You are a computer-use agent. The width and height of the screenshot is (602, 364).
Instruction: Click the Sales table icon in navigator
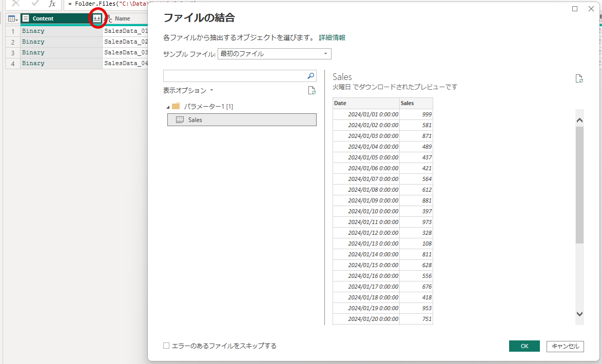pos(180,119)
